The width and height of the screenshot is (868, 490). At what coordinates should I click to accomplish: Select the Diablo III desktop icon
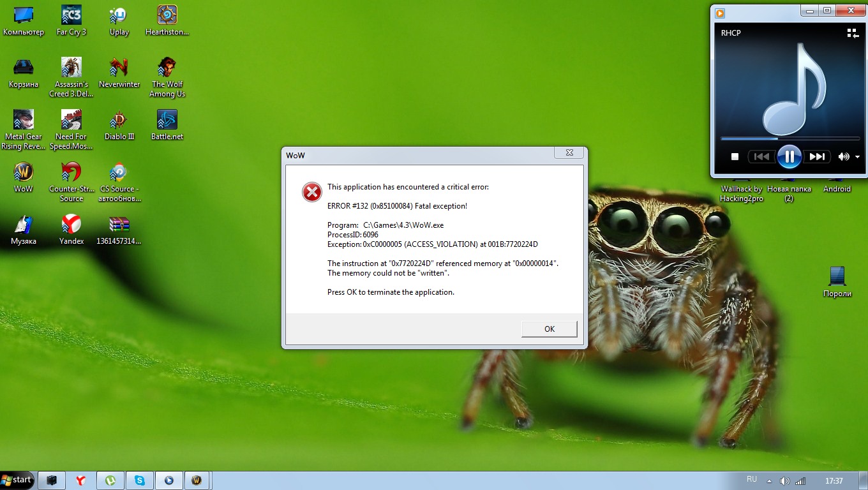[x=119, y=126]
